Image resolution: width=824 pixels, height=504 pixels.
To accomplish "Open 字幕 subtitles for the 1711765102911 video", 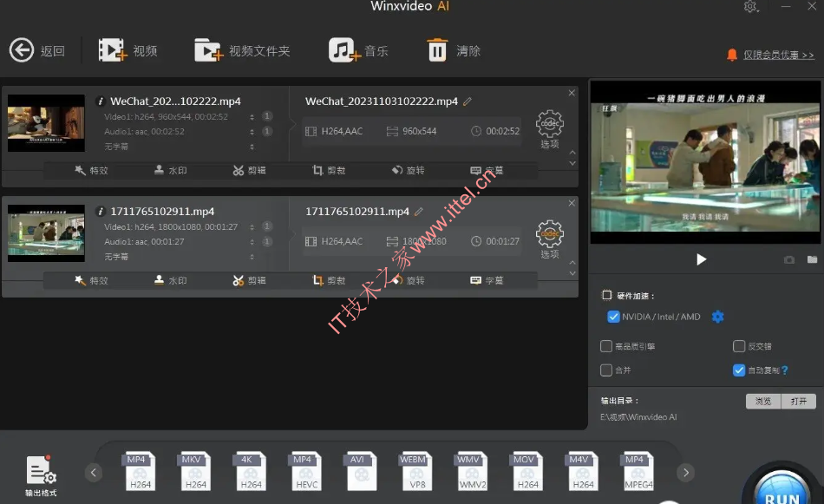I will pyautogui.click(x=487, y=281).
